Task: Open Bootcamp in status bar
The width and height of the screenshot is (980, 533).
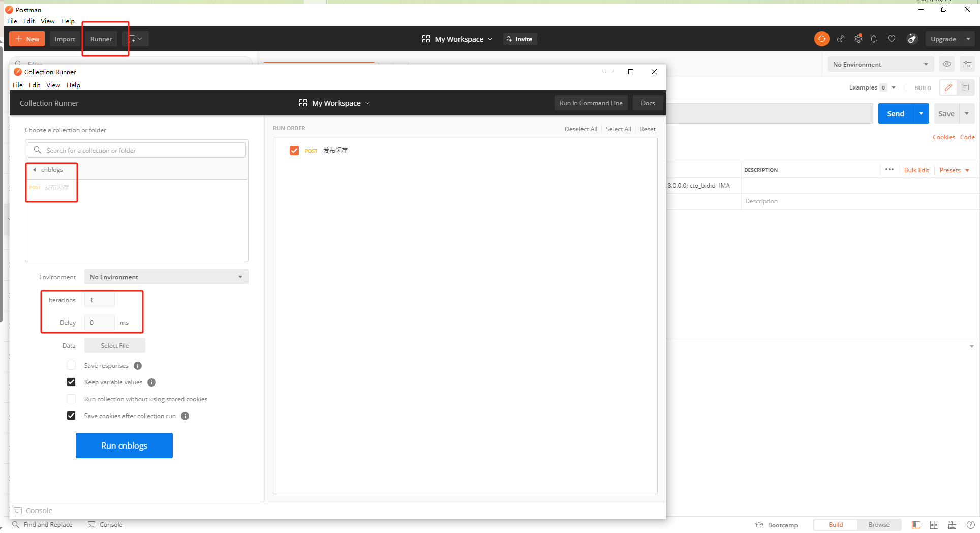Action: pos(776,525)
